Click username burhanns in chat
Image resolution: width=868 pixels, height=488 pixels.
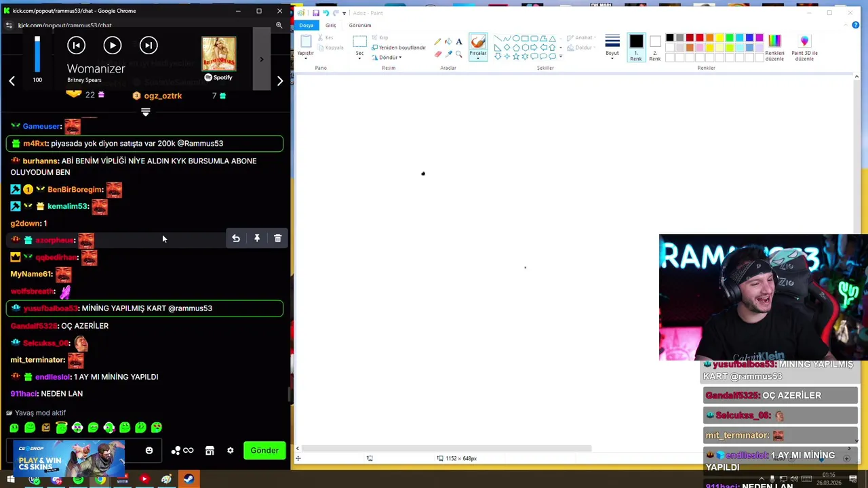click(x=40, y=161)
